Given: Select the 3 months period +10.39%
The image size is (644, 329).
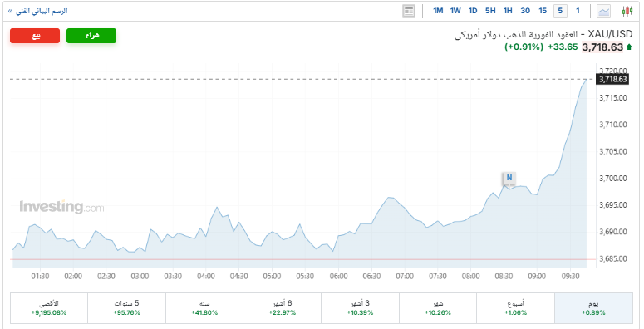Looking at the screenshot, I should (x=360, y=308).
